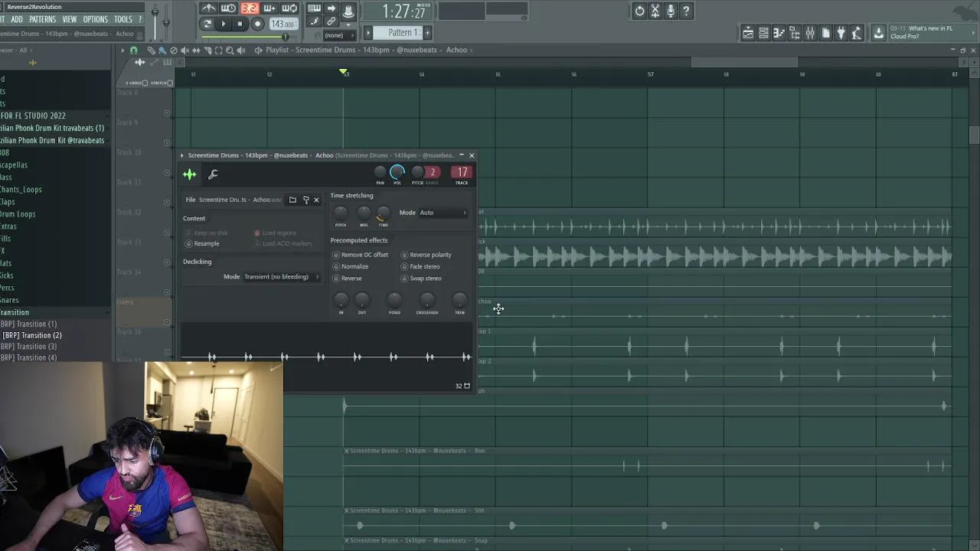The image size is (980, 551).
Task: Open the Playlist view icon
Action: [x=748, y=33]
